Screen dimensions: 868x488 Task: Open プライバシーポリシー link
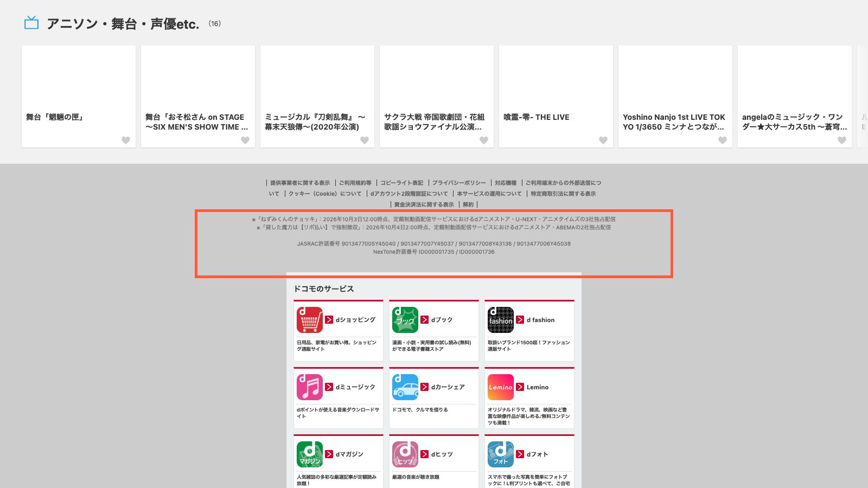[x=459, y=183]
